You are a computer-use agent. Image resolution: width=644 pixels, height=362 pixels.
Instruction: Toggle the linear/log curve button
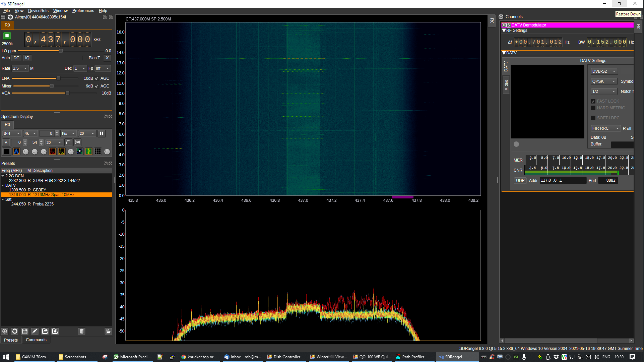(68, 142)
